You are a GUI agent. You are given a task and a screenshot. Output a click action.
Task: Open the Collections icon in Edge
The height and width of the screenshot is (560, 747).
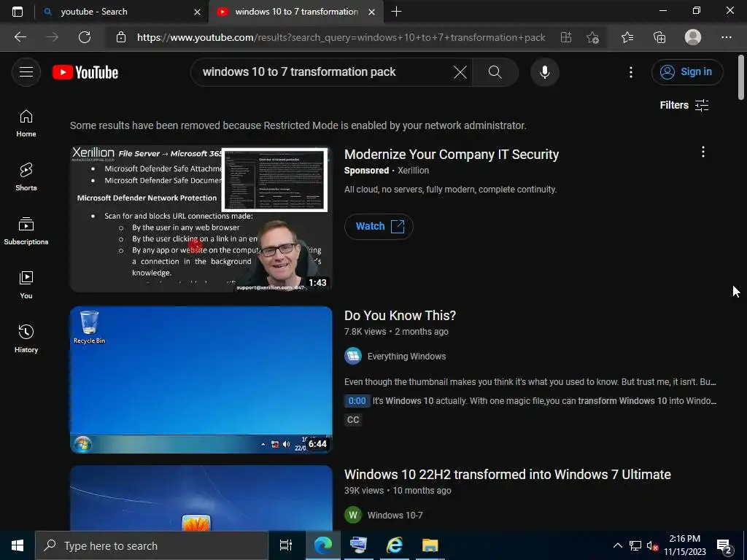[659, 37]
